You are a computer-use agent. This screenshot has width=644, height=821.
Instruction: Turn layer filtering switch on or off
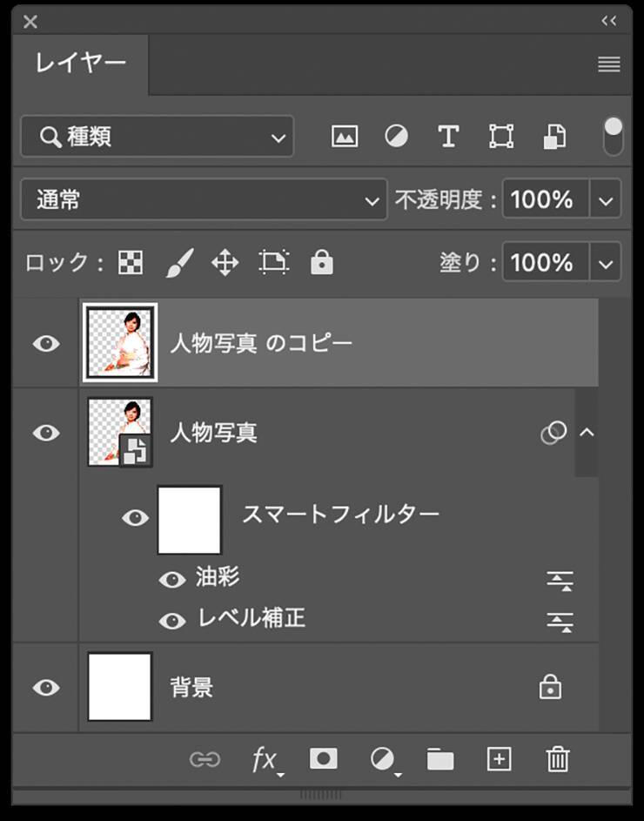[614, 137]
